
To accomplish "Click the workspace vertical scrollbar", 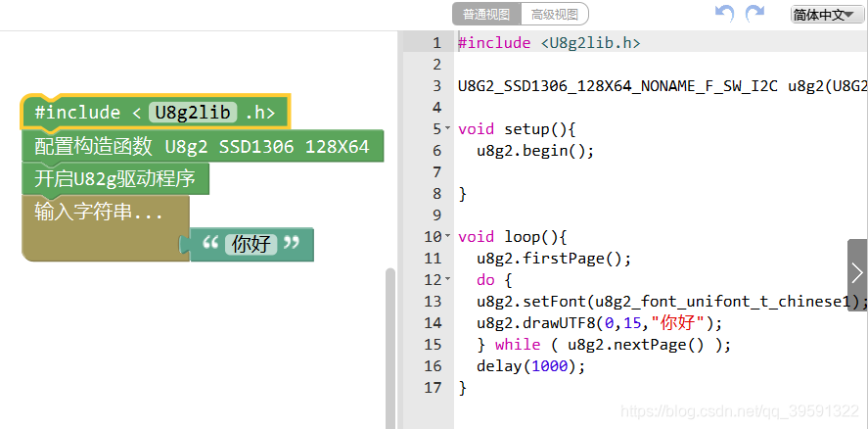I will (390, 348).
